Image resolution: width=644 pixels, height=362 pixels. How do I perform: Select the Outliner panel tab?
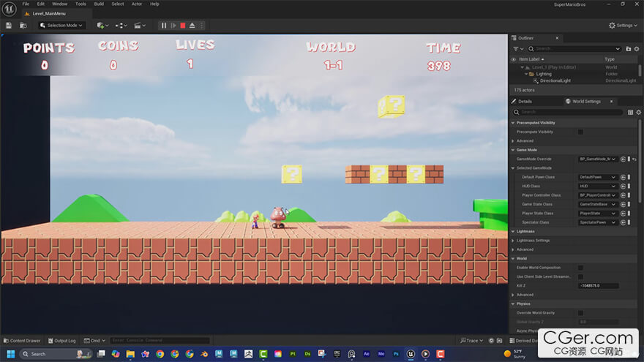[525, 38]
